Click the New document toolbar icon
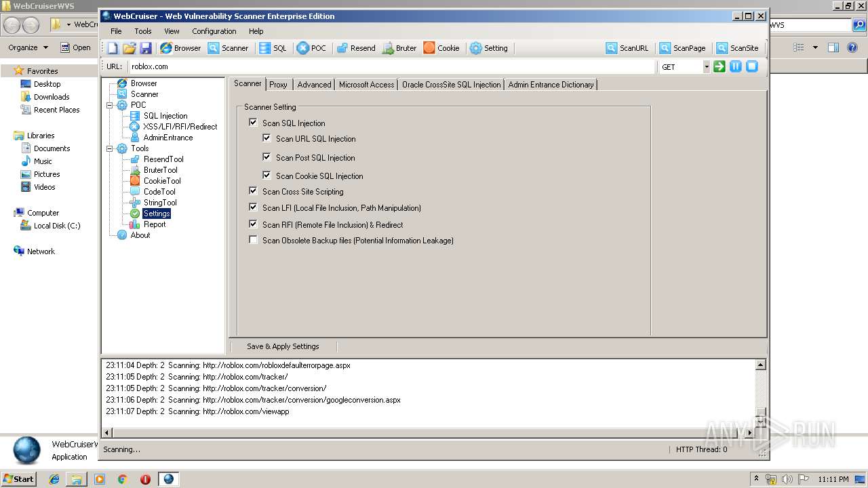This screenshot has height=488, width=868. point(113,48)
